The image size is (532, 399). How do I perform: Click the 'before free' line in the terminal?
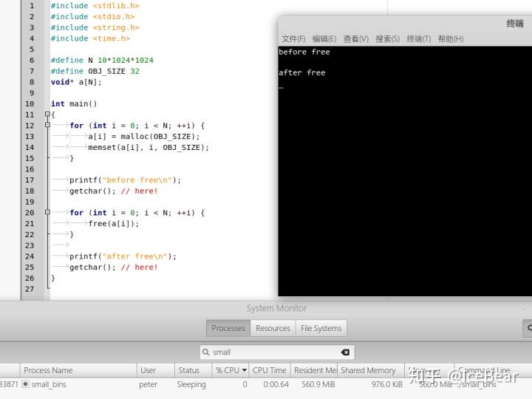point(304,52)
